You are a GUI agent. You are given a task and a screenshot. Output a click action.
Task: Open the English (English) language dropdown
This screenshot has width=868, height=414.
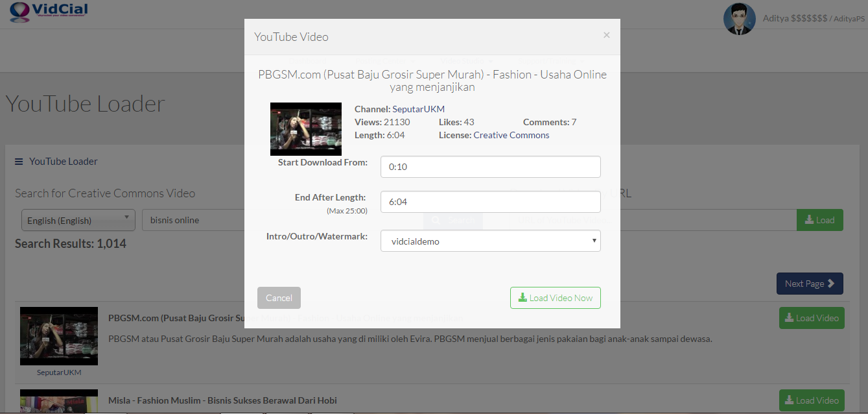(x=78, y=220)
